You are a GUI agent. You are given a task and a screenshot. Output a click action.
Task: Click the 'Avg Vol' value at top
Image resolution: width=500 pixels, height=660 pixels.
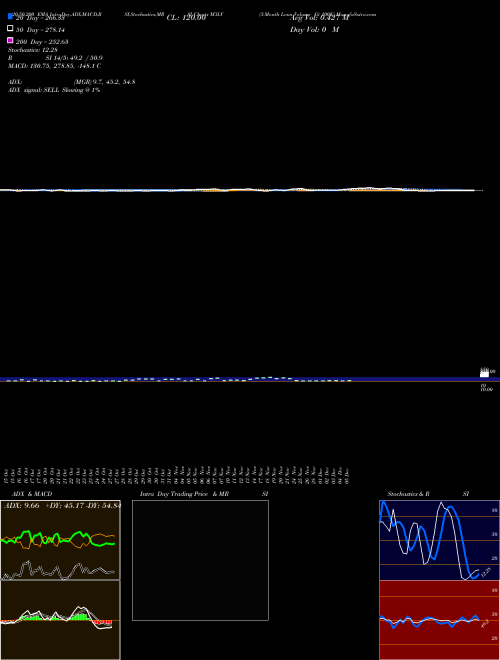[319, 18]
